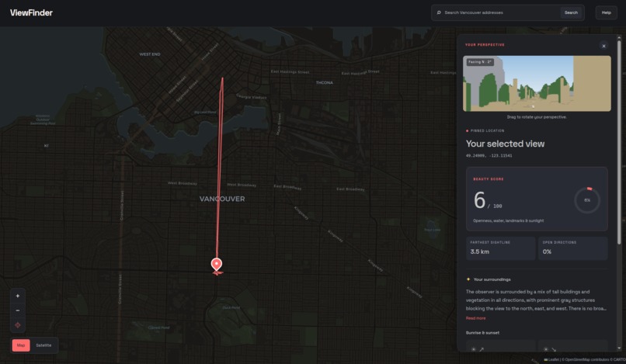Screen dimensions: 626x364
Task: Click the Main Street label on the map
Action: [279, 124]
